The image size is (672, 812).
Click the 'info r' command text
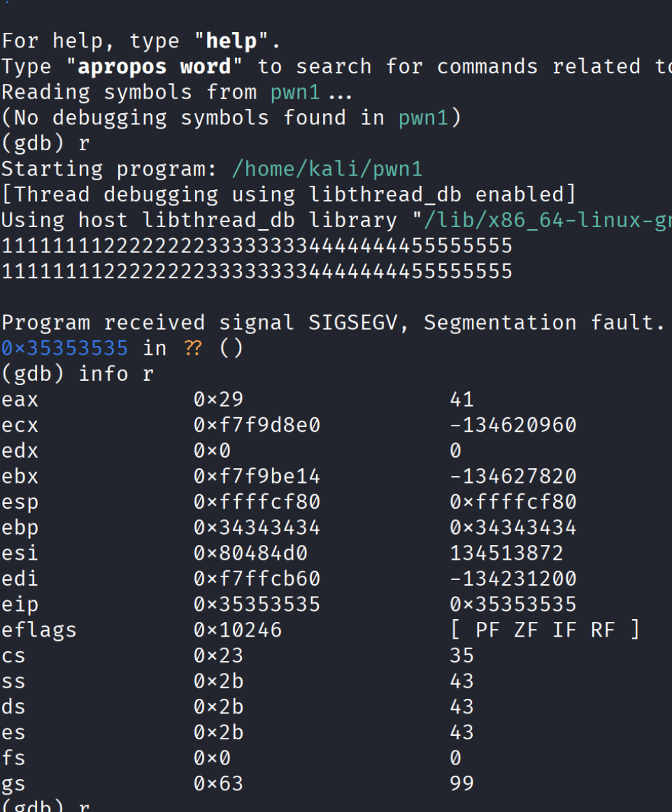point(116,374)
